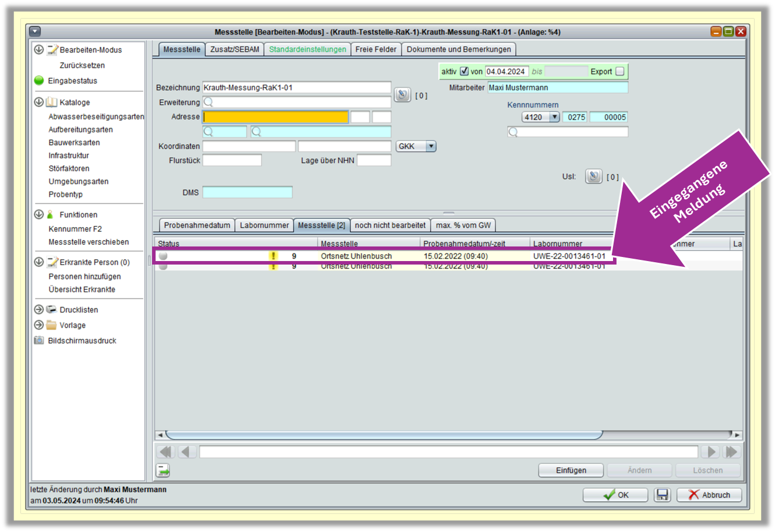The width and height of the screenshot is (775, 532).
Task: Click the paperclip icon next to Bezeichnung
Action: click(x=402, y=94)
